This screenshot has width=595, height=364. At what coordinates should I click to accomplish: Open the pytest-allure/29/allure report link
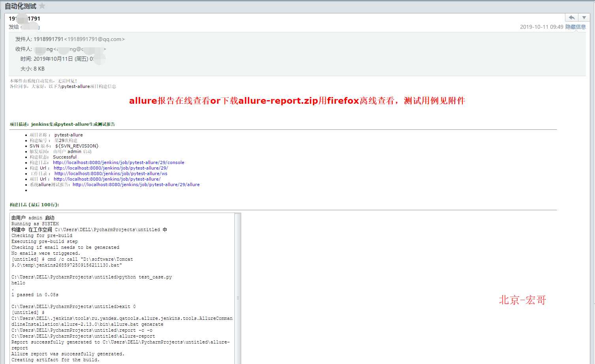136,185
